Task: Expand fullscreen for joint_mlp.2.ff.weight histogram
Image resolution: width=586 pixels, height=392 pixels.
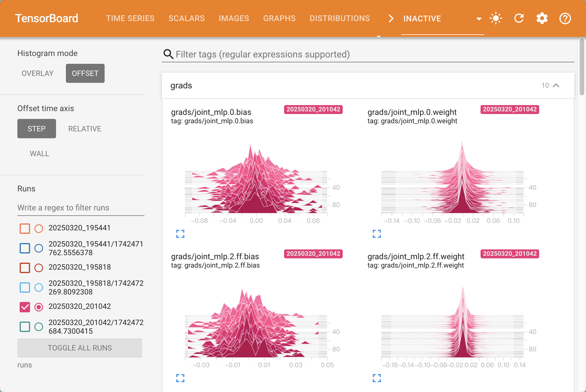Action: (377, 378)
